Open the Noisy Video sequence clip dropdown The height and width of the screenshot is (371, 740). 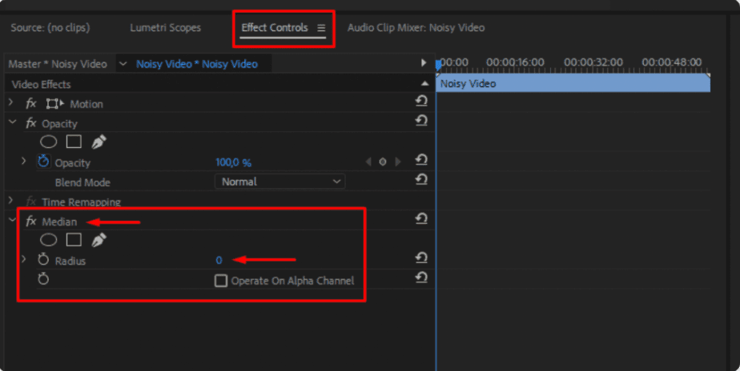123,64
